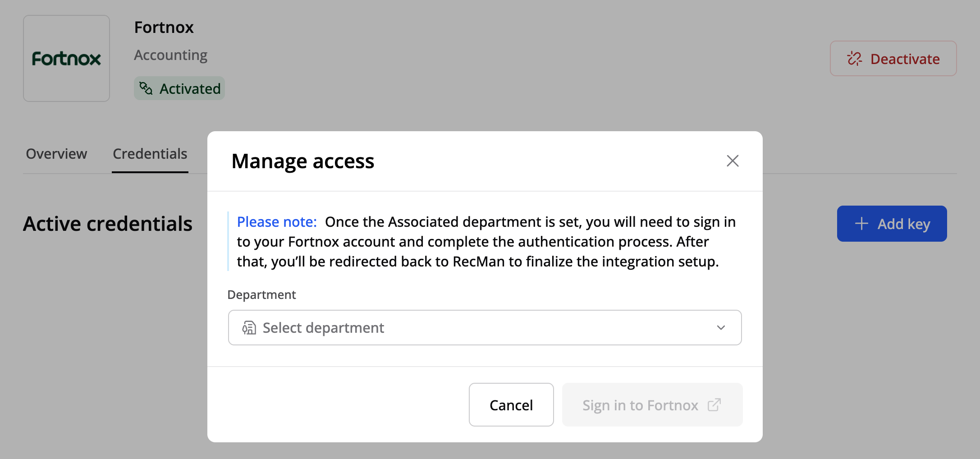Click the Active credentials heading

pyautogui.click(x=108, y=224)
